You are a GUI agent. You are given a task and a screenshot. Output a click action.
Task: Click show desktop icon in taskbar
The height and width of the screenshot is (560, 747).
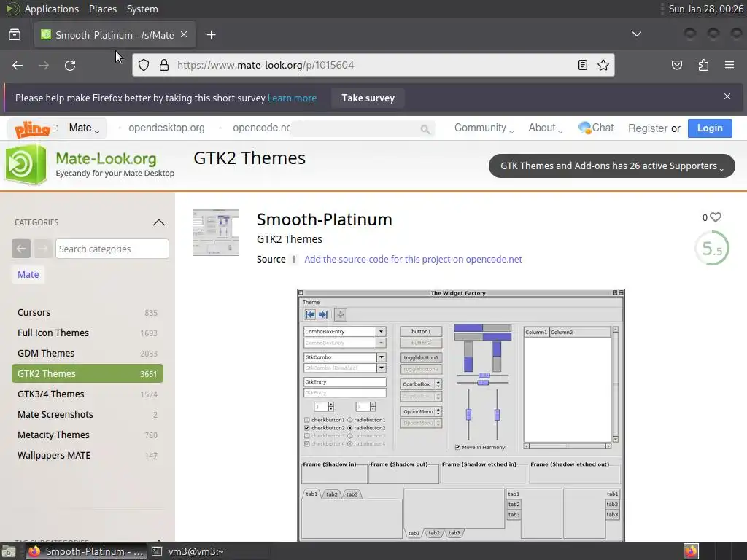9,551
